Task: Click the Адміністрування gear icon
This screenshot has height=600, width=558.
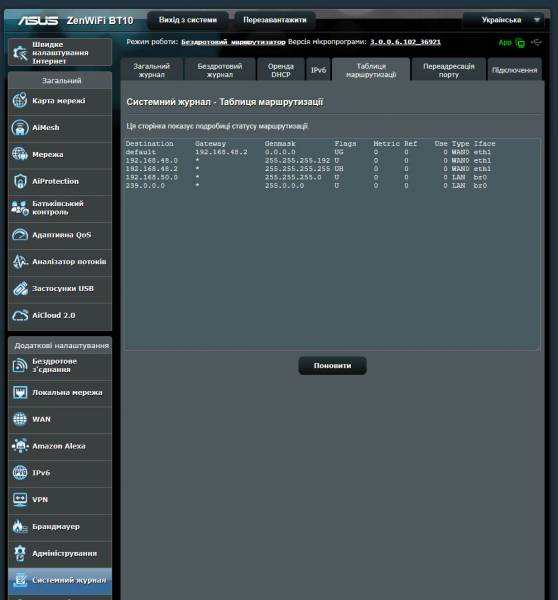Action: pos(20,553)
